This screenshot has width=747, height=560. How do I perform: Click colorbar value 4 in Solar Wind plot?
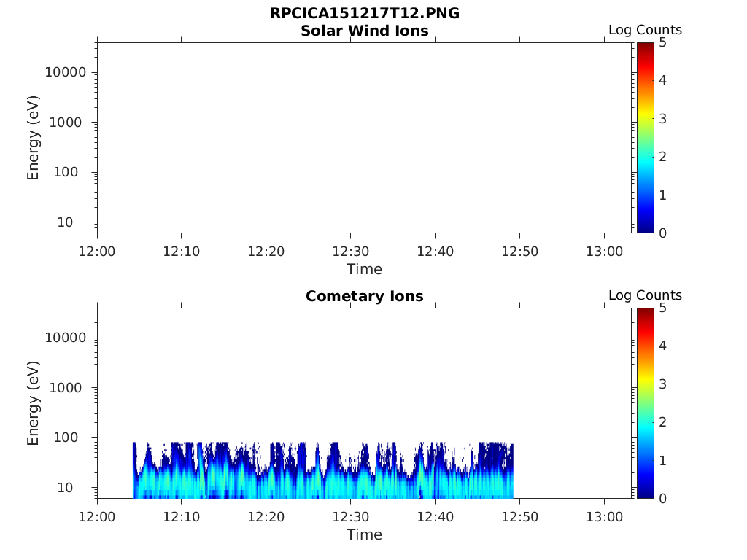(662, 80)
